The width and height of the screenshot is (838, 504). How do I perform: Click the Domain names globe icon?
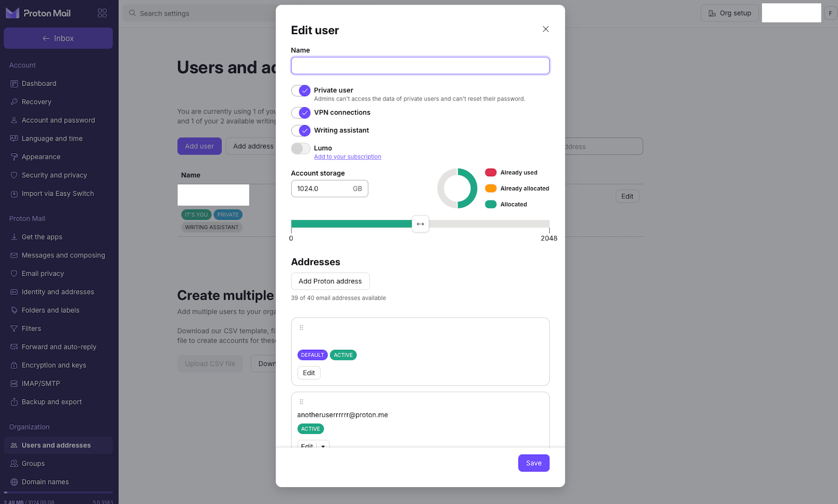click(x=15, y=482)
